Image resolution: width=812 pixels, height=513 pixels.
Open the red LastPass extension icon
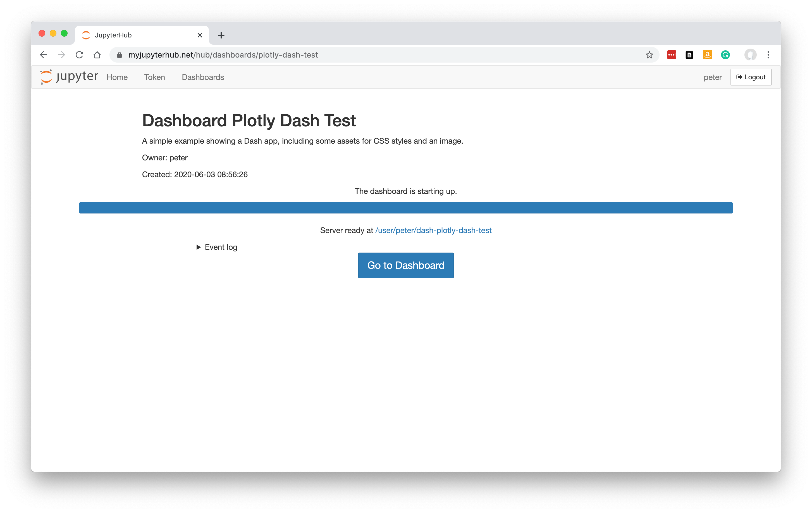(671, 55)
